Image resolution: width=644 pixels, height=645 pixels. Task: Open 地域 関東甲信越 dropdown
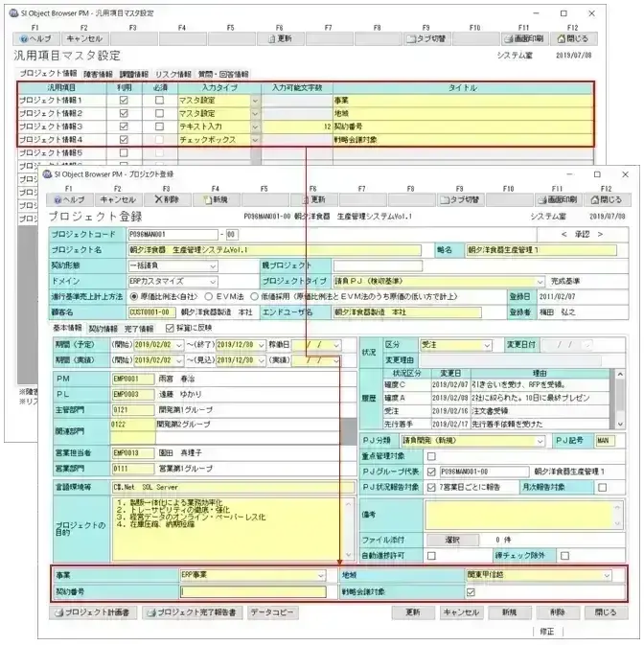pyautogui.click(x=607, y=575)
